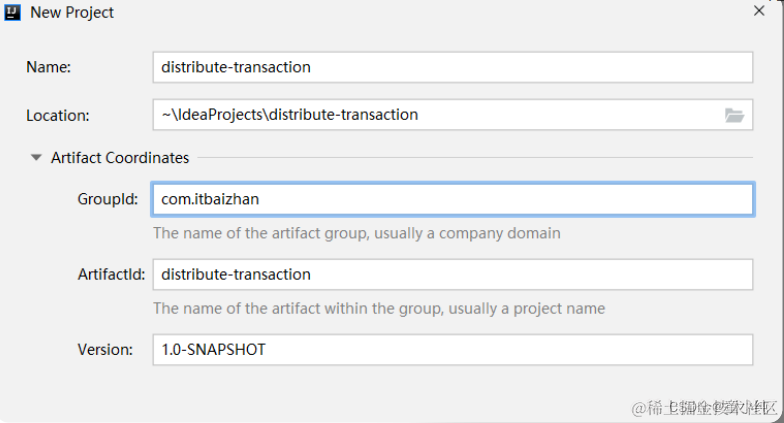Click the artifact group hint text
This screenshot has width=784, height=423.
point(356,233)
